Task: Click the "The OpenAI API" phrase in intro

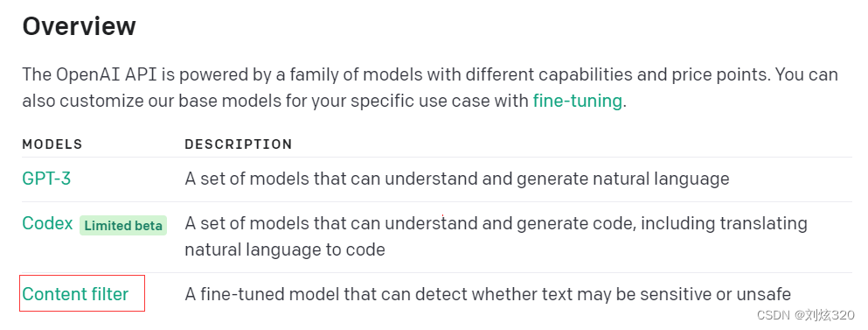Action: pyautogui.click(x=90, y=75)
